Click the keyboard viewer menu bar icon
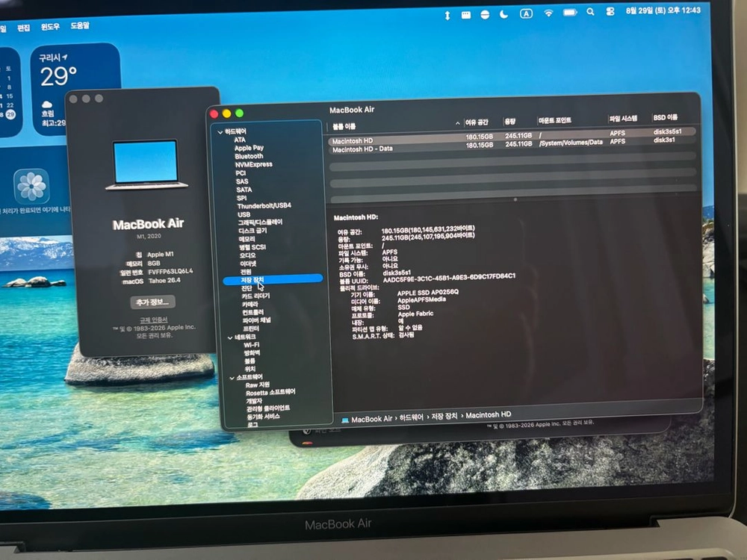The width and height of the screenshot is (747, 560). [x=466, y=15]
